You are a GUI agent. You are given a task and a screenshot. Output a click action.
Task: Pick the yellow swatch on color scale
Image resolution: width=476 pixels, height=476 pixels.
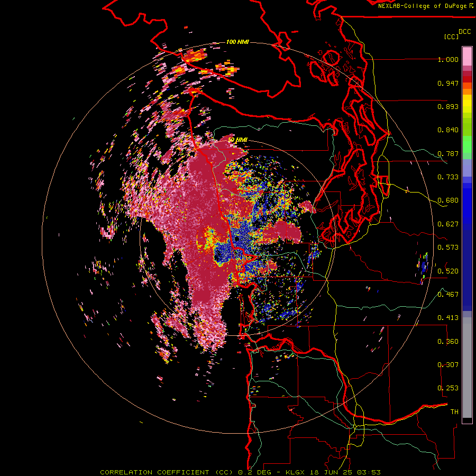[467, 104]
